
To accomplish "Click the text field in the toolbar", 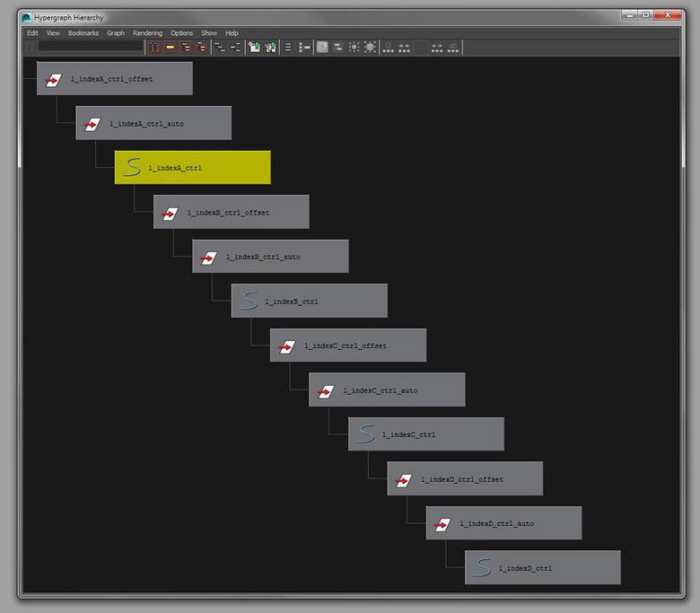I will point(90,47).
